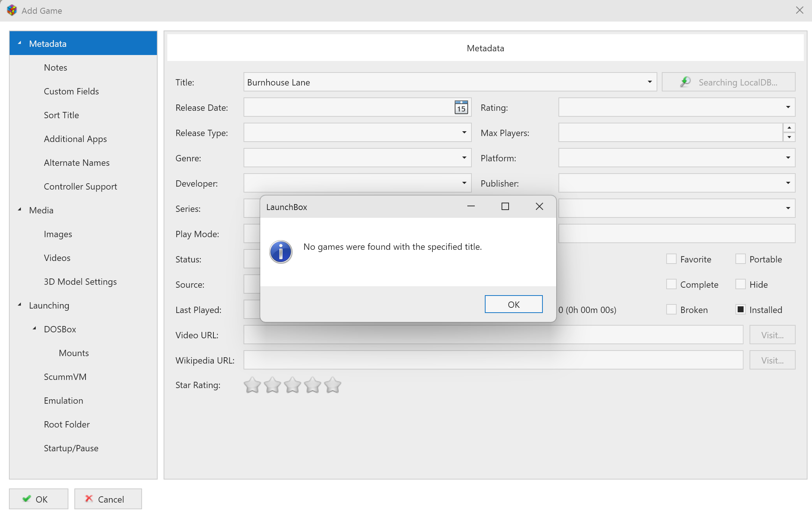Open the Rating dropdown

point(788,107)
